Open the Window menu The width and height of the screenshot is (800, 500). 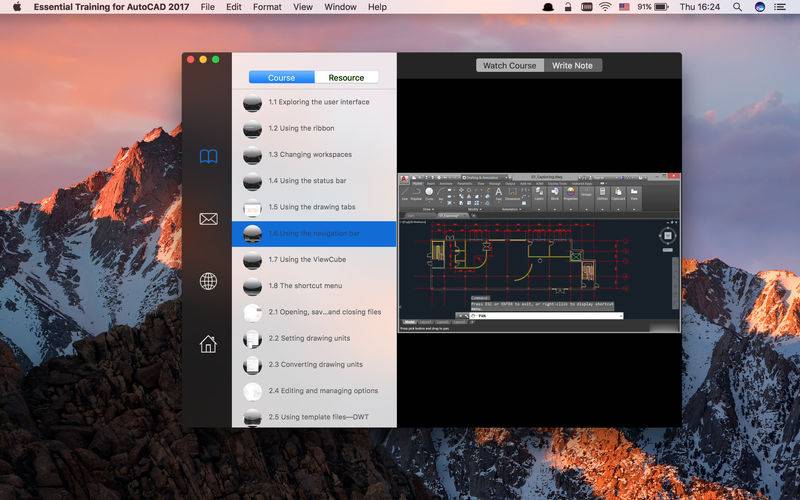(340, 7)
